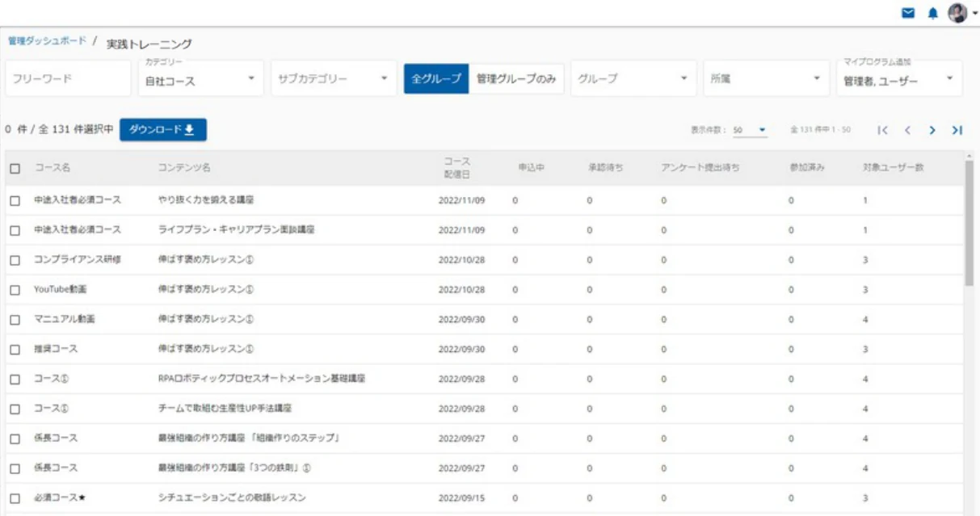
Task: Check the 「組織作りのステップ」 row checkbox
Action: [x=15, y=439]
